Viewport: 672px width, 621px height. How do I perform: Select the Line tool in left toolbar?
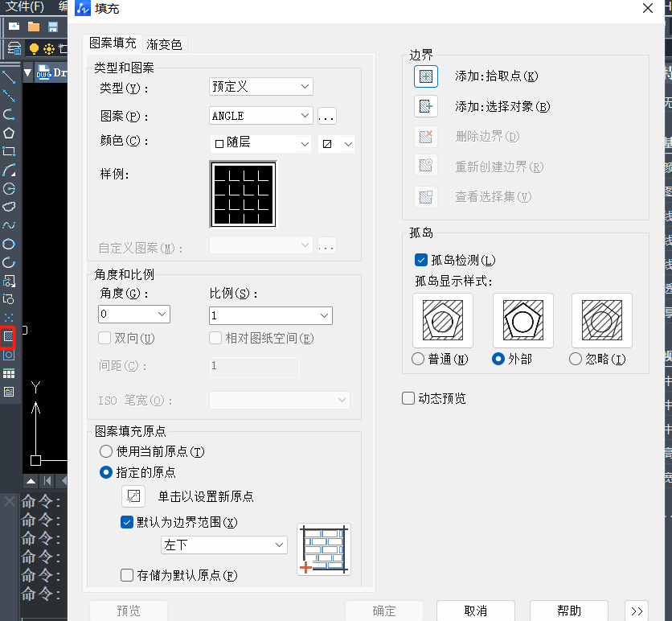[9, 77]
